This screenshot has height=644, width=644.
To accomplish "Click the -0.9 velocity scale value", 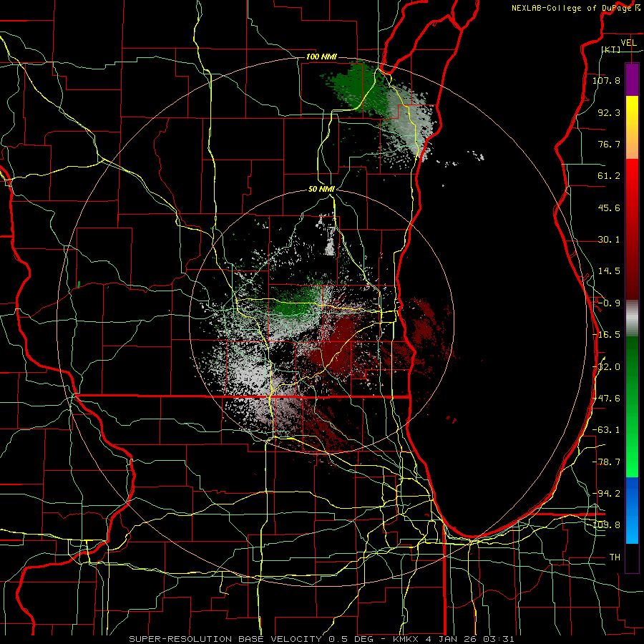I will tap(609, 303).
